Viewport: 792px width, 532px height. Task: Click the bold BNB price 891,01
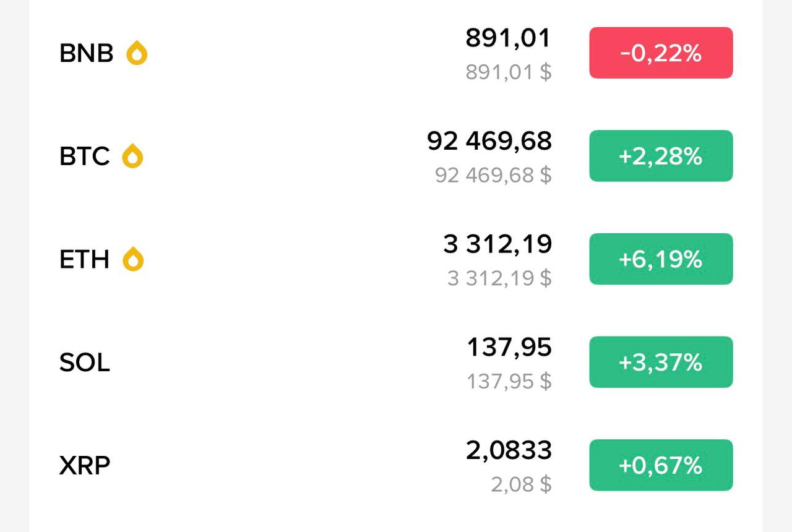[x=508, y=38]
